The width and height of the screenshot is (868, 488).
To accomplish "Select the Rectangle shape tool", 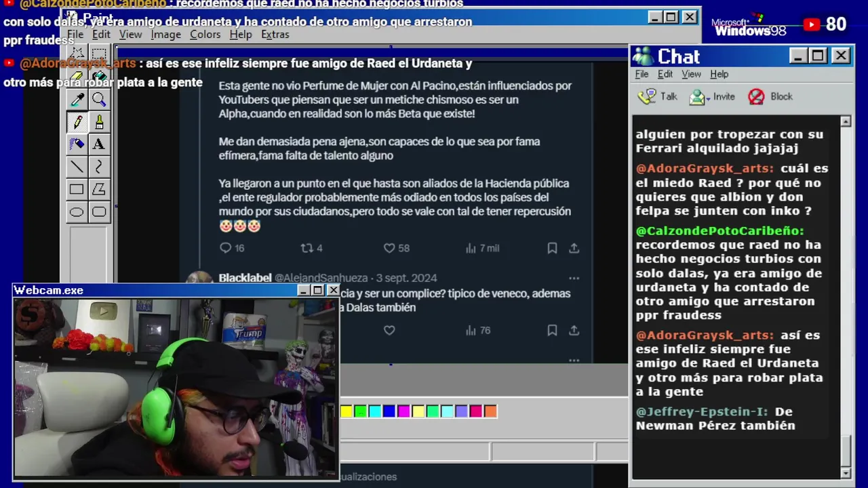I will [x=77, y=189].
